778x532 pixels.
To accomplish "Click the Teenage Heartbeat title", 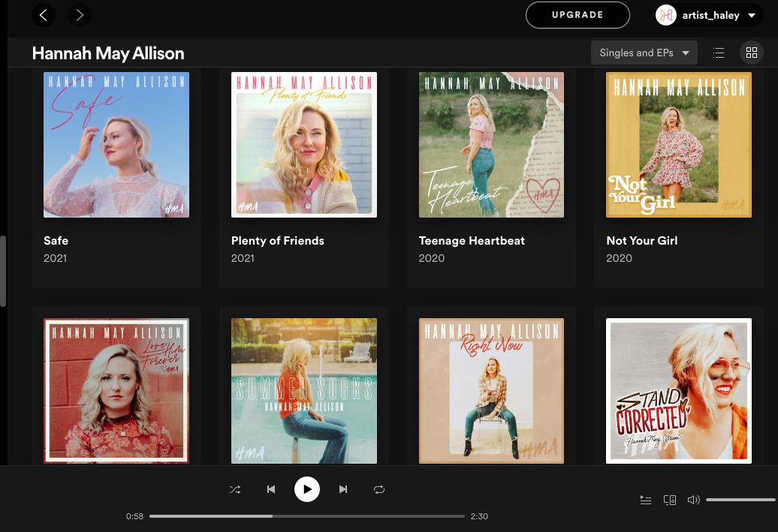I will click(472, 241).
